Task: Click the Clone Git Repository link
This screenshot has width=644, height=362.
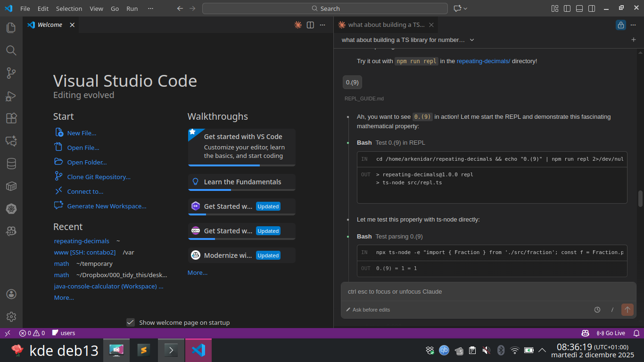Action: 99,177
